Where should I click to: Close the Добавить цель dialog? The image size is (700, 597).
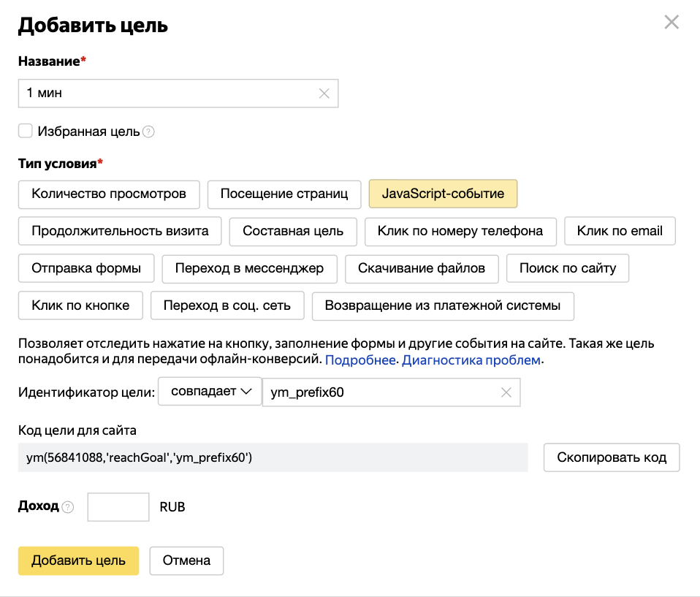click(x=672, y=22)
